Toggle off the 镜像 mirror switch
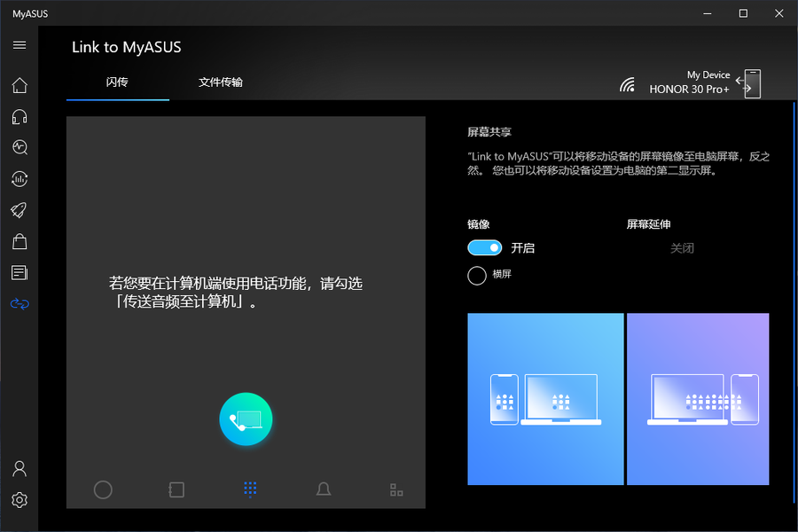 point(484,247)
